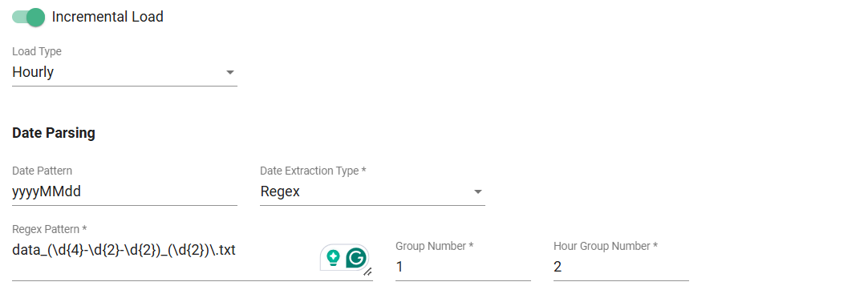The height and width of the screenshot is (298, 868).
Task: Click the textarea resize handle corner
Action: (367, 272)
